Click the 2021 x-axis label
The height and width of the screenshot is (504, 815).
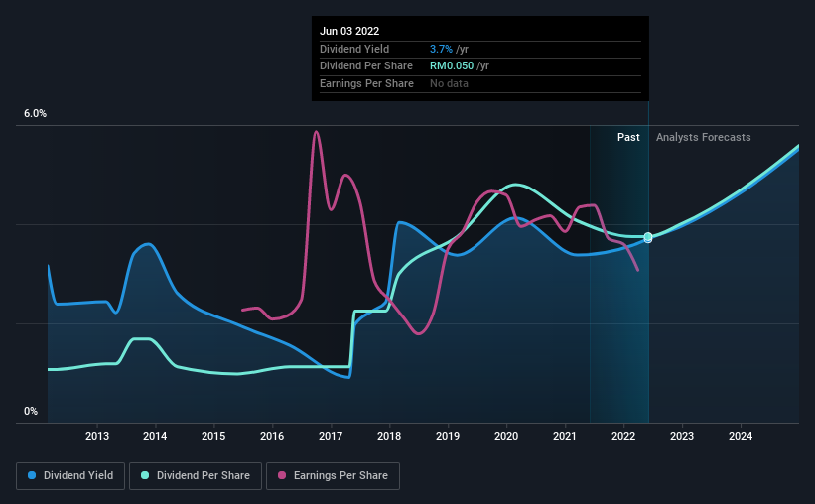565,436
